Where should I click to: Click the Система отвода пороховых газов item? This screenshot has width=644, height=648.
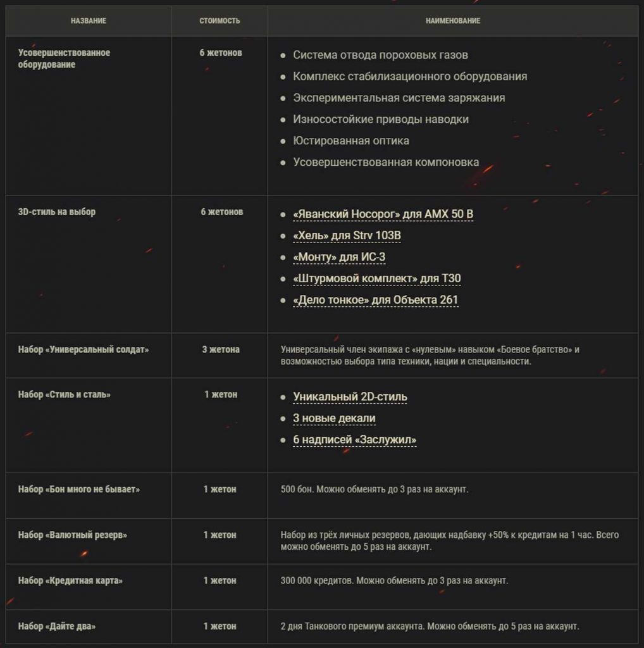coord(380,55)
